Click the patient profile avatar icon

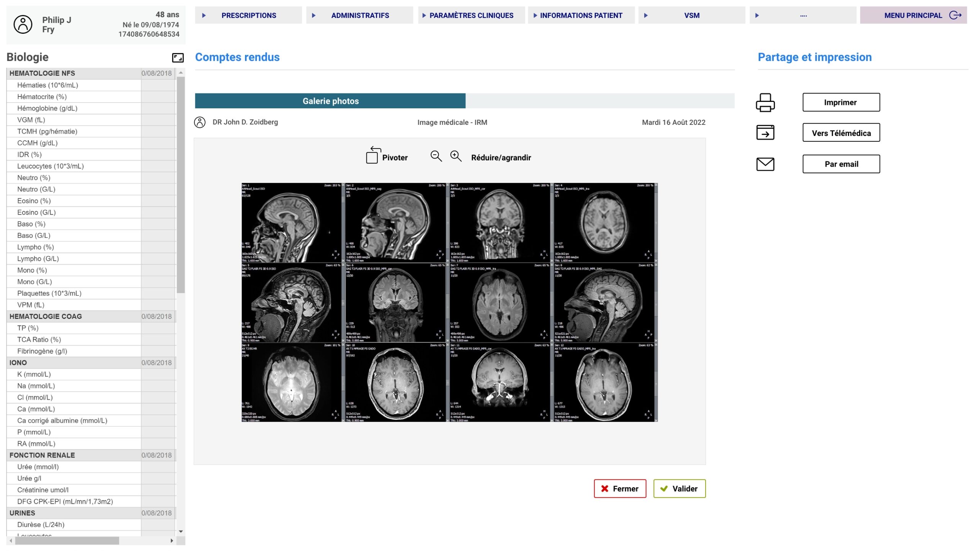(x=23, y=25)
